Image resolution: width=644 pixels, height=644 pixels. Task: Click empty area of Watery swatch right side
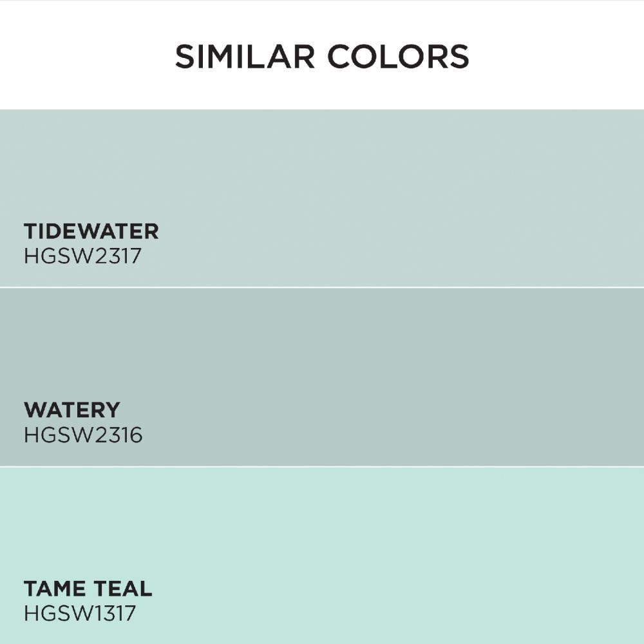click(x=452, y=377)
